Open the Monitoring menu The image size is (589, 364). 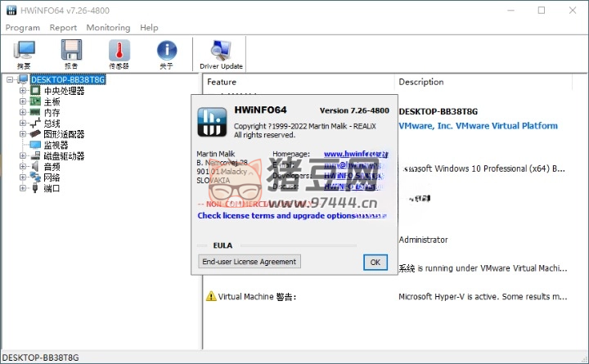point(108,27)
